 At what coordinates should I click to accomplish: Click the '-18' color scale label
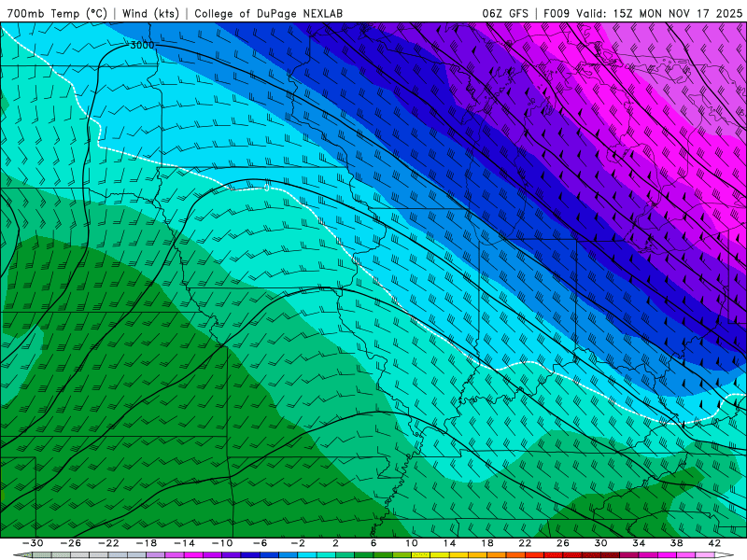pos(147,543)
